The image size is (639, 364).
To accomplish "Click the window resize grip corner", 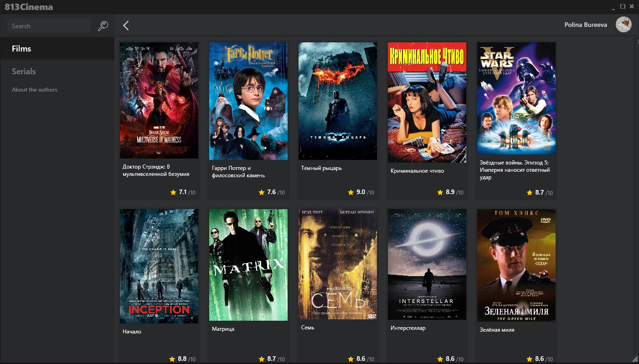I will [x=635, y=360].
